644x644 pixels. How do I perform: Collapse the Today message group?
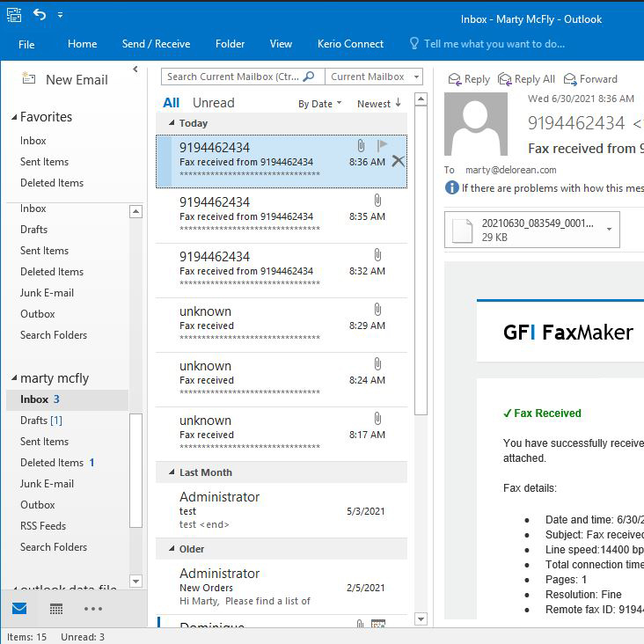[x=172, y=123]
